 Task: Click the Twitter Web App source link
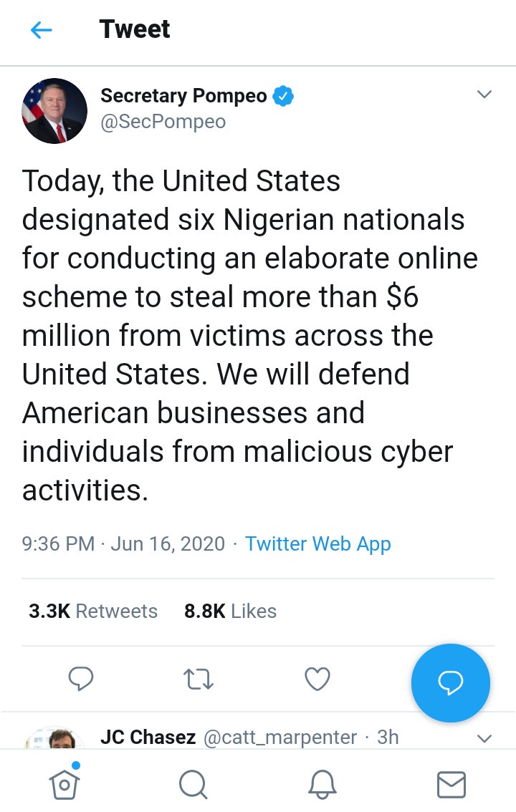click(x=318, y=543)
